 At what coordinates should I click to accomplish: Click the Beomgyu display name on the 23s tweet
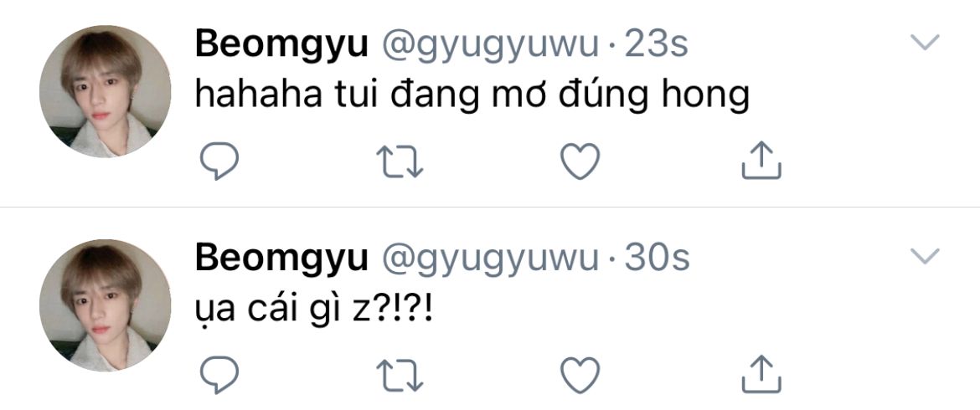[x=282, y=45]
